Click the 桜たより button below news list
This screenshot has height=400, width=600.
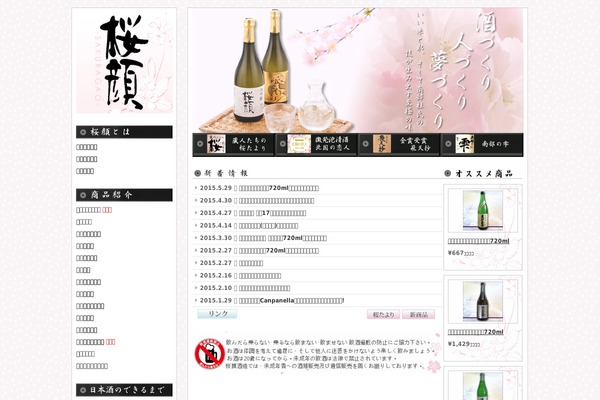[383, 314]
